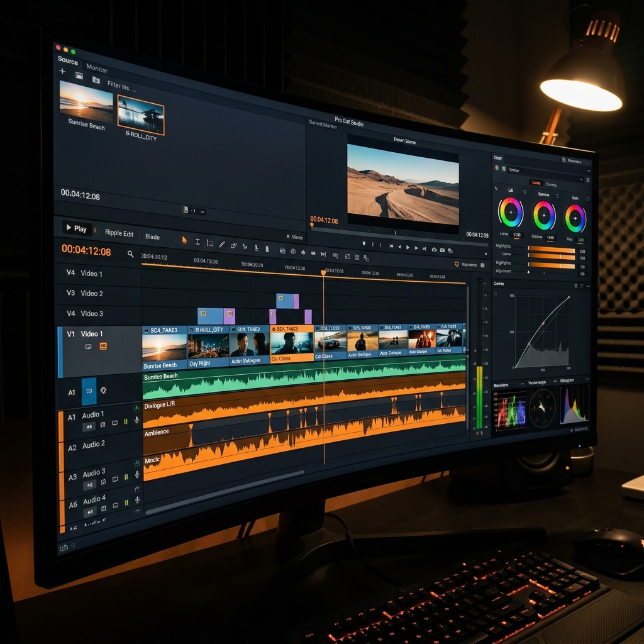This screenshot has height=644, width=644.
Task: Click the reset circle icon beside Lift label
Action: (525, 192)
